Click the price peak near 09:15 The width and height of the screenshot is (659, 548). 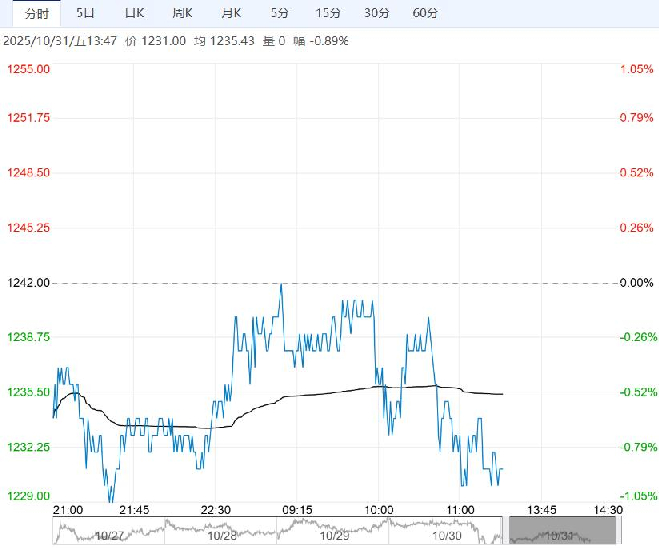[x=281, y=285]
